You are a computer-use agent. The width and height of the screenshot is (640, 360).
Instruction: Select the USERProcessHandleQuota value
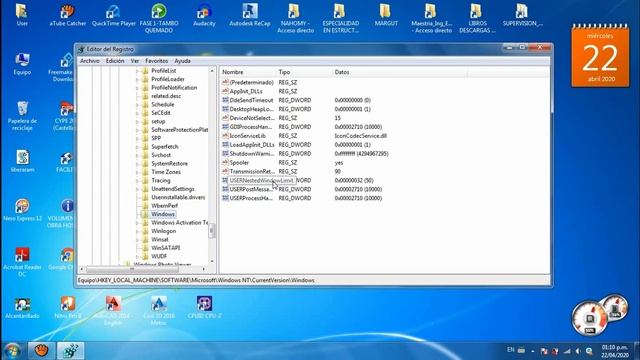(x=251, y=198)
